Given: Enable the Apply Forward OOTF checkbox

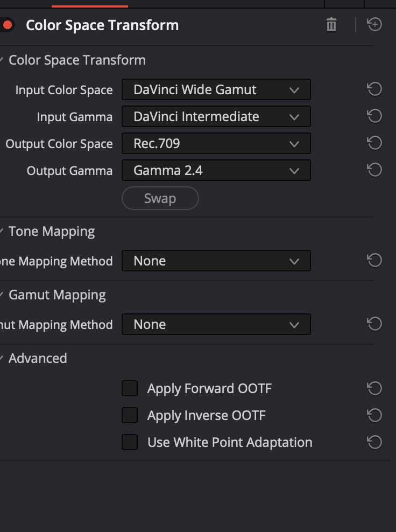Looking at the screenshot, I should tap(130, 388).
